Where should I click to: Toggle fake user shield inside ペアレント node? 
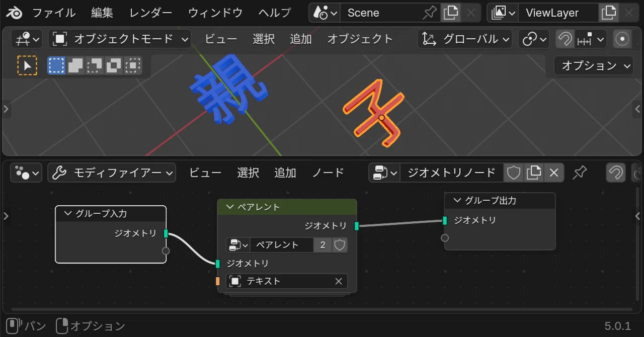340,245
